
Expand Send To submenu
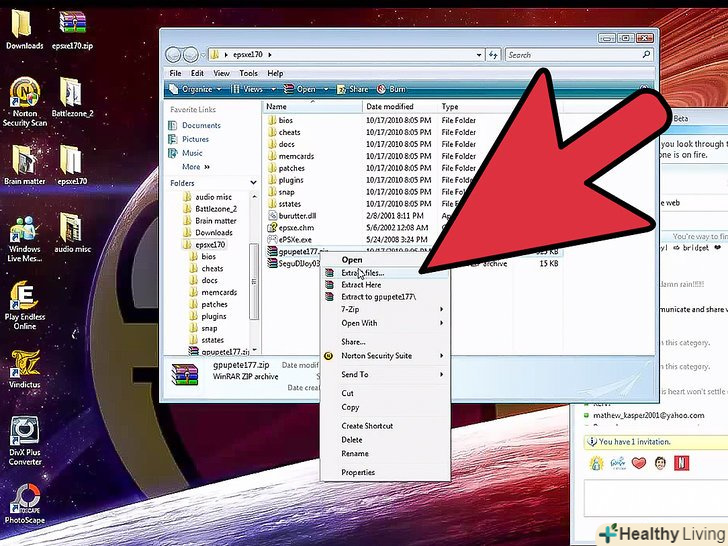[x=385, y=374]
